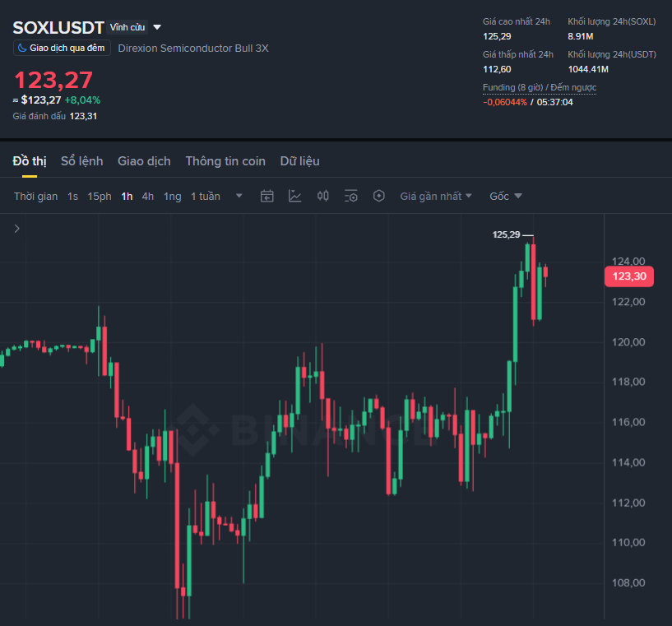Click the Direxion Semiconductor Bull 3X name
This screenshot has height=626, width=672.
coord(193,48)
